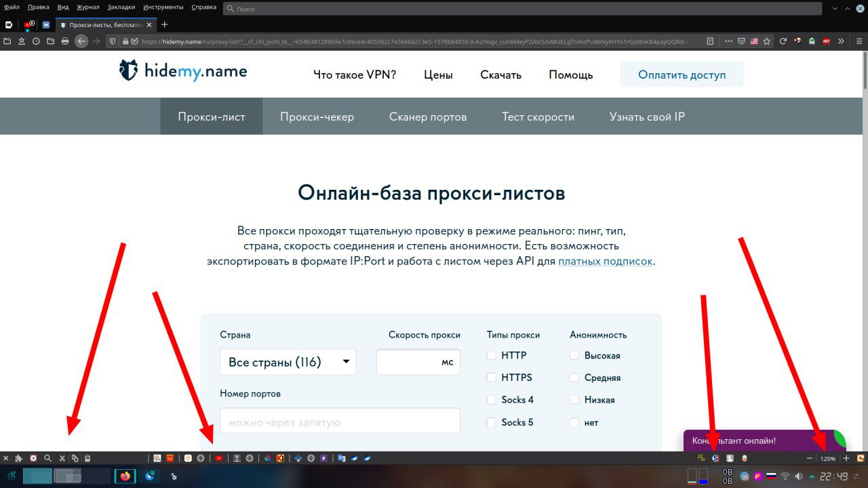Open the history clock icon in toolbar
The image size is (868, 488).
(35, 41)
